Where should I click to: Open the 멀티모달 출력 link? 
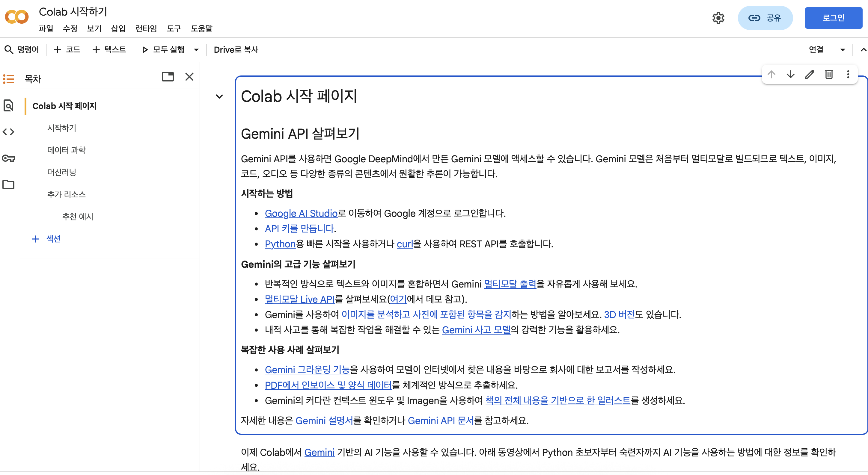pyautogui.click(x=510, y=284)
